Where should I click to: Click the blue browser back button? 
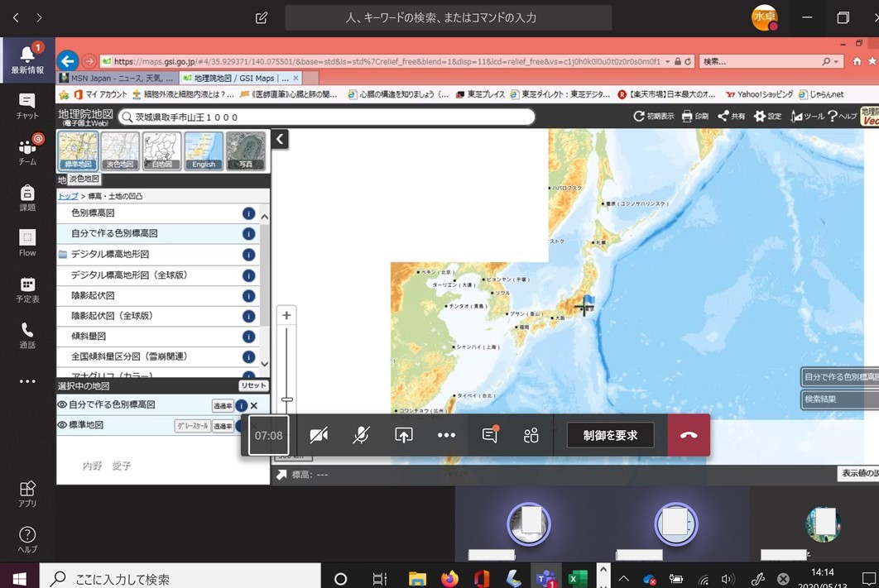click(x=67, y=60)
